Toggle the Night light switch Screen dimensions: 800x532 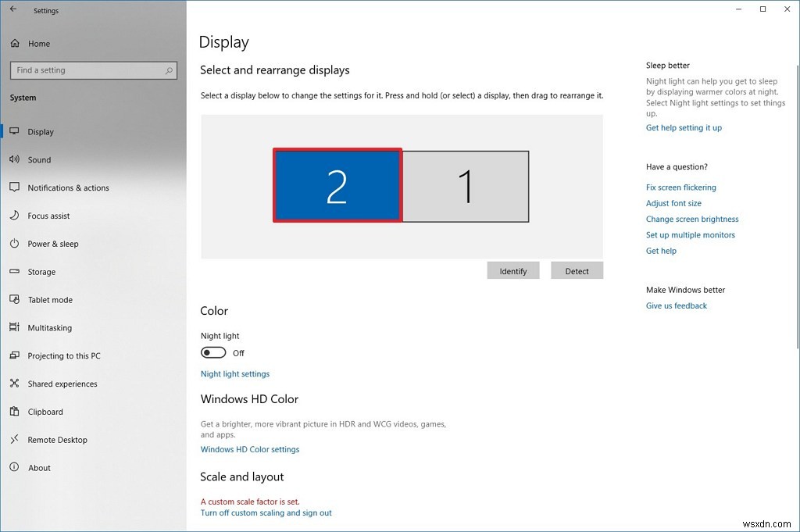pos(213,352)
